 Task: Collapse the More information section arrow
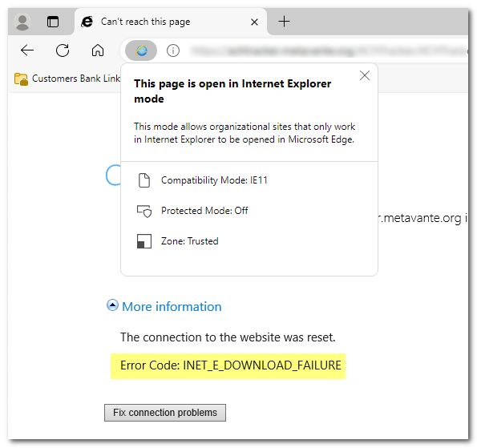click(112, 305)
